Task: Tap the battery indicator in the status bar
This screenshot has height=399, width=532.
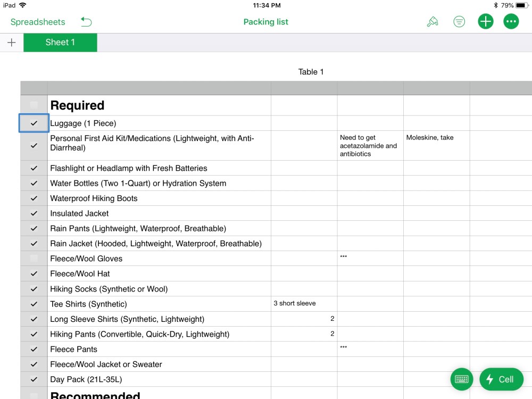Action: [520, 5]
